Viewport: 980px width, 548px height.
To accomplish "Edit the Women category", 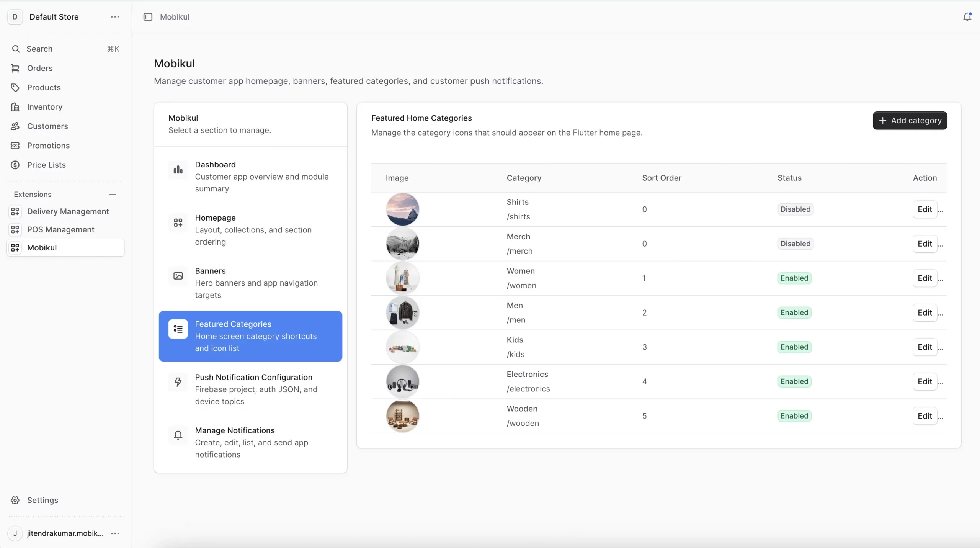I will click(x=924, y=278).
